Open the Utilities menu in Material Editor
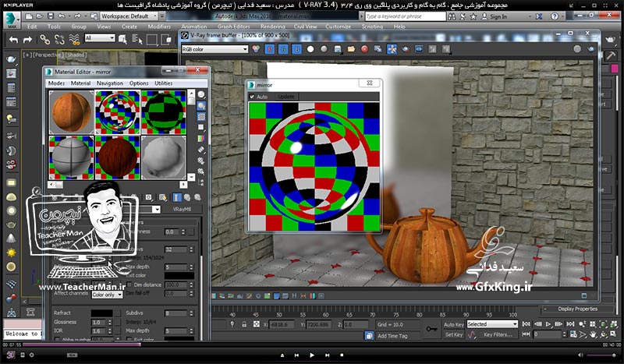This screenshot has width=624, height=364. (164, 83)
